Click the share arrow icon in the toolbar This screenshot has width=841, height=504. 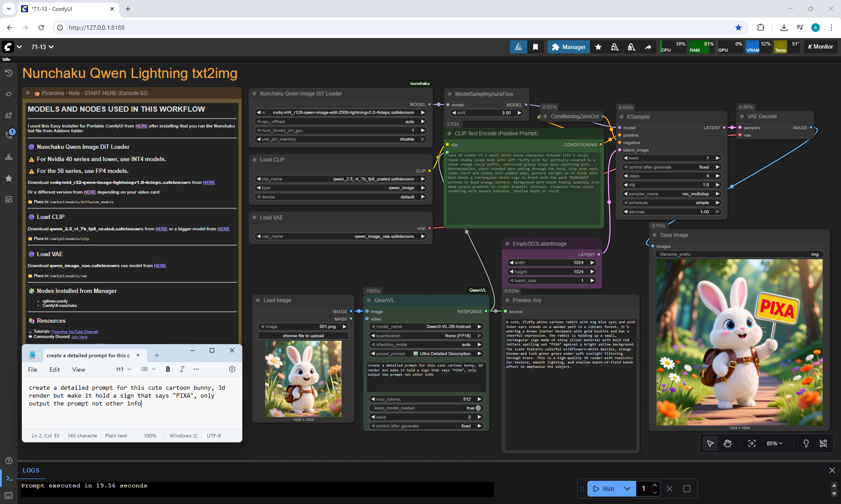(648, 47)
